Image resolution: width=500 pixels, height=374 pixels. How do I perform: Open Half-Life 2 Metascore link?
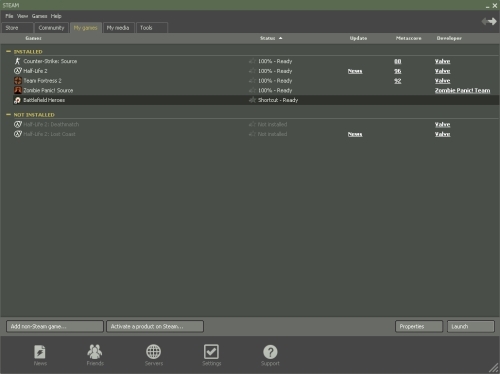(398, 71)
